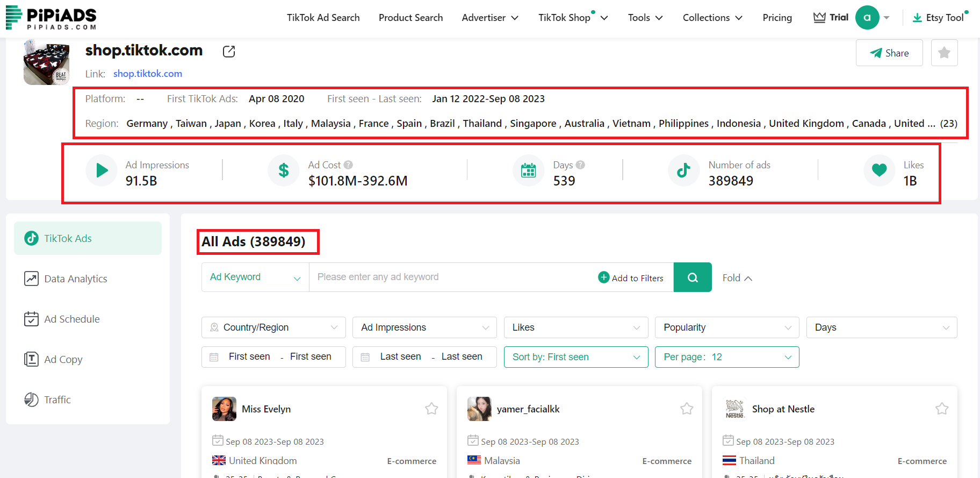
Task: Open Ad Copy sidebar tab
Action: click(88, 359)
